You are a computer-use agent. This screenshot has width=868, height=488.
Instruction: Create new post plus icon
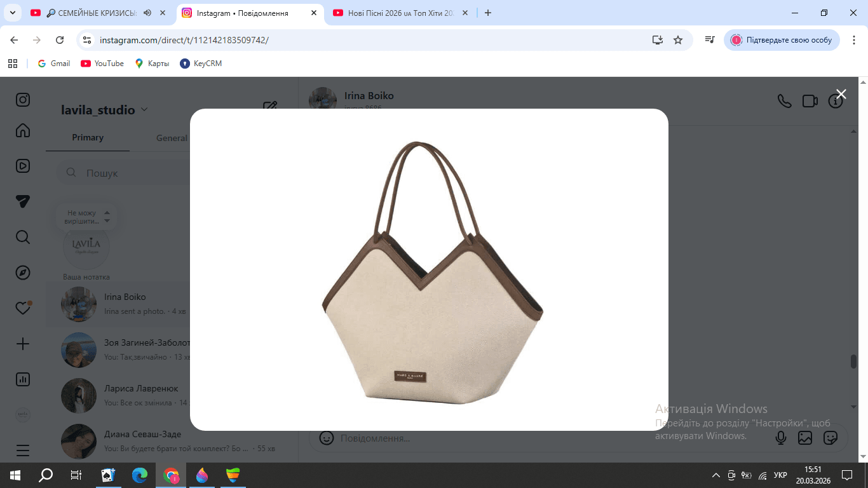pyautogui.click(x=23, y=344)
